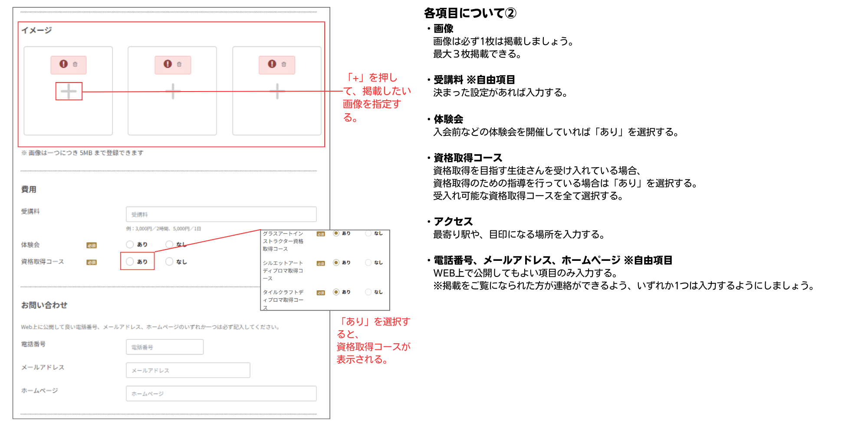Screen dimensions: 868x434
Task: Click the exclamation warning icon in first image slot
Action: [x=64, y=64]
